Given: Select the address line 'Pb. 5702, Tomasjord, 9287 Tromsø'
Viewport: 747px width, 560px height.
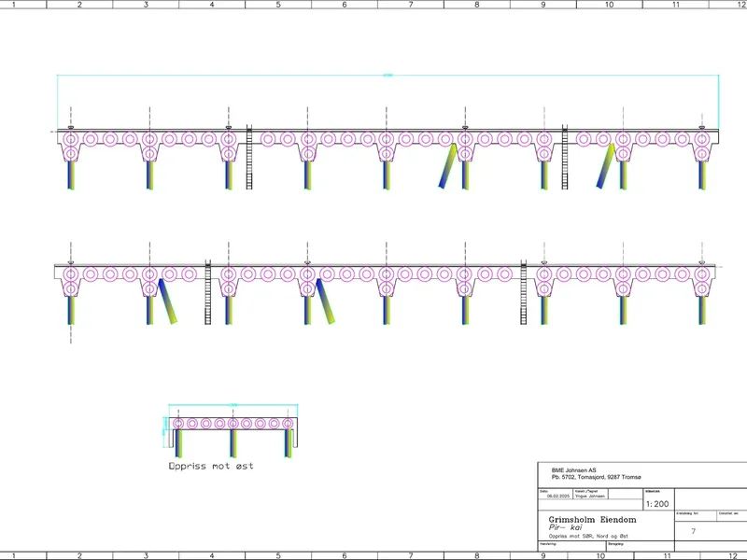Looking at the screenshot, I should pos(597,477).
